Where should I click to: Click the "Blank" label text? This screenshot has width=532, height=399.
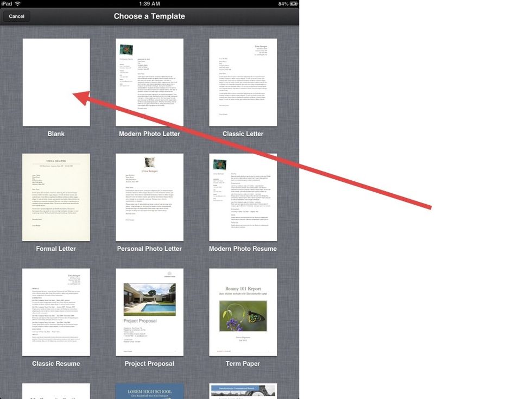(56, 134)
